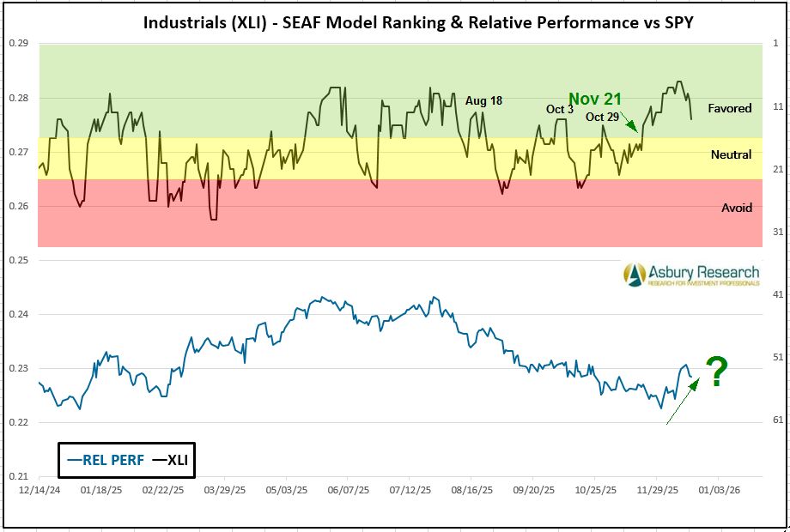Click the Favored zone label
The image size is (790, 532).
[730, 108]
